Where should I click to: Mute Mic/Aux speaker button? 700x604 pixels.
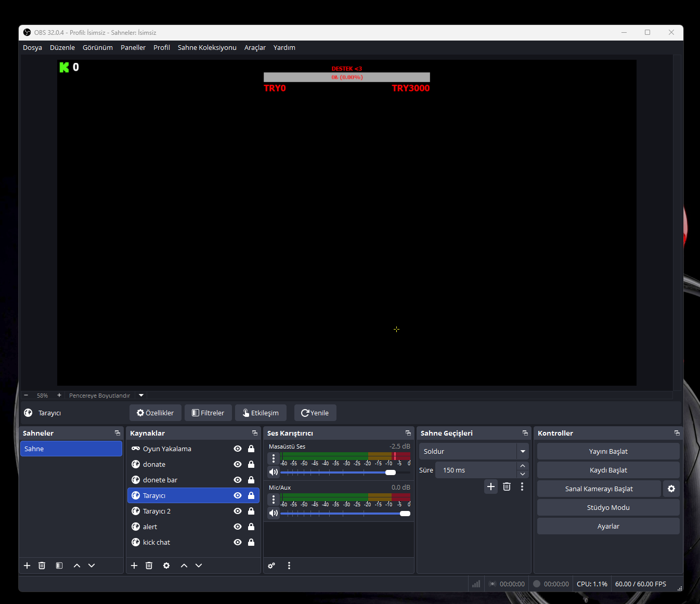point(274,513)
